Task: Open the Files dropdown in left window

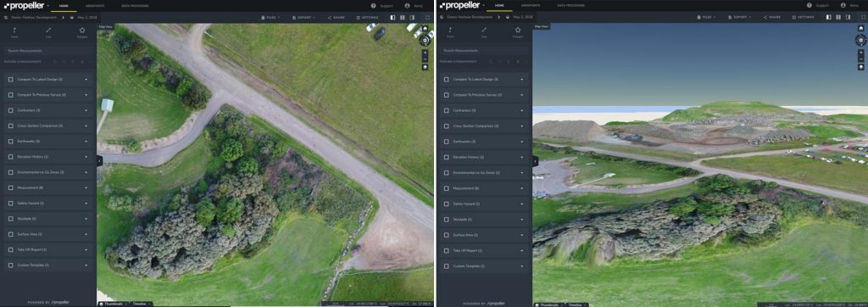Action: [270, 17]
